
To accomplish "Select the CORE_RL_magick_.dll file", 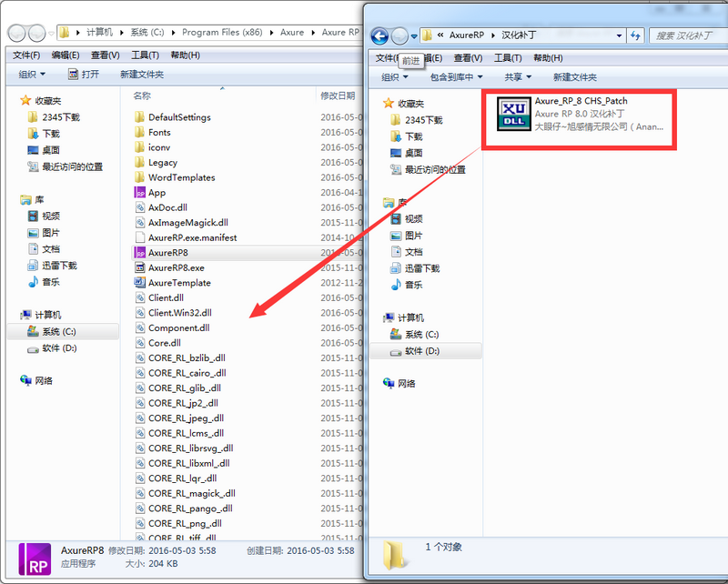I will point(192,493).
